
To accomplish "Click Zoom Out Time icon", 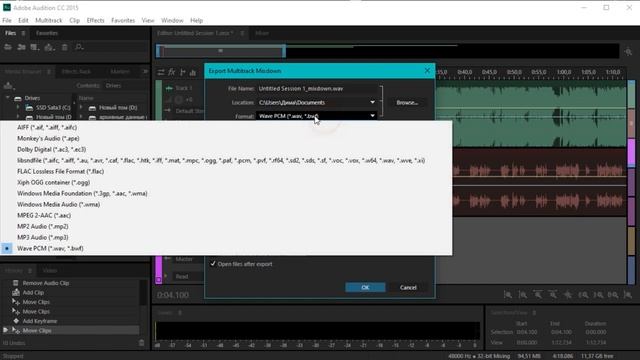I will [553, 295].
